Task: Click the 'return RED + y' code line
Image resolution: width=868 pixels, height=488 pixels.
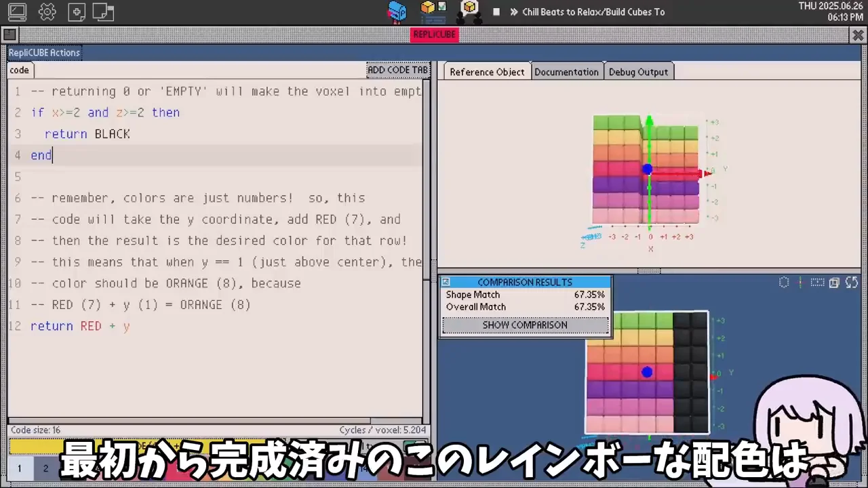Action: (x=80, y=326)
